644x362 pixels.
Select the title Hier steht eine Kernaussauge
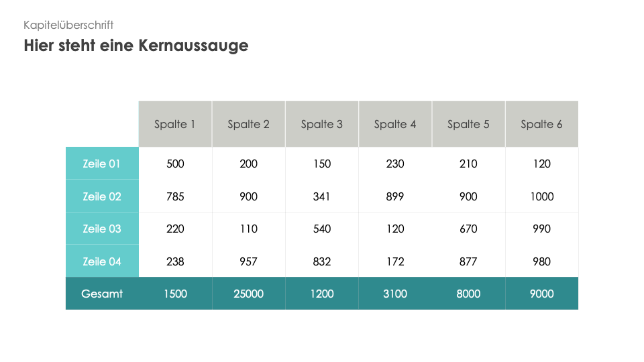click(136, 46)
